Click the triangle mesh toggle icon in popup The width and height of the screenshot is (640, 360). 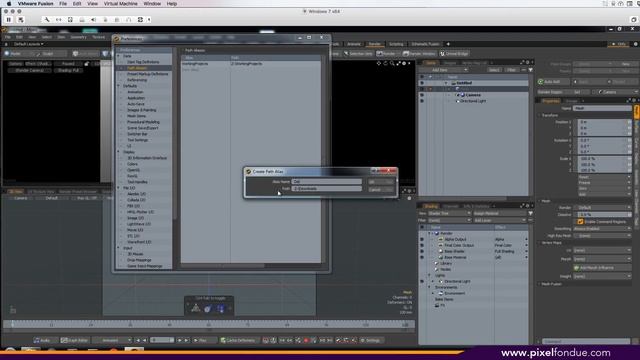[x=196, y=308]
